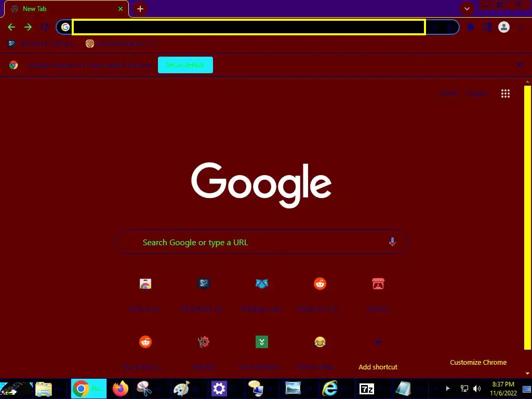Open a new tab with the plus button

point(140,9)
